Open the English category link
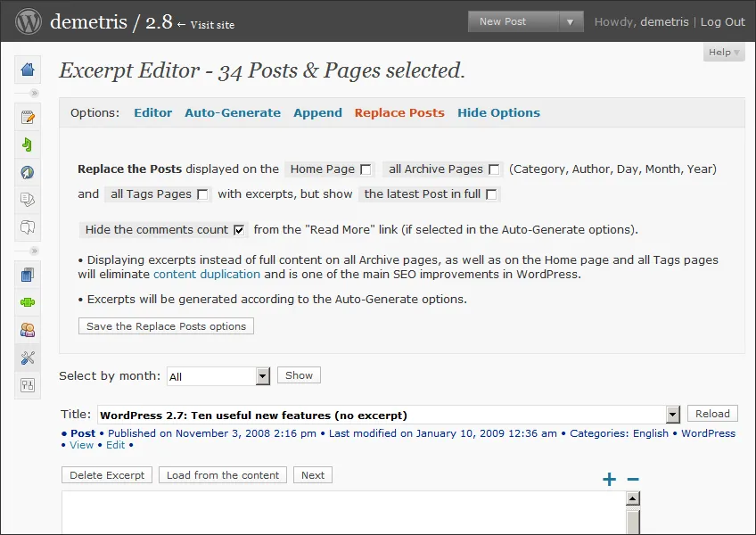 651,433
